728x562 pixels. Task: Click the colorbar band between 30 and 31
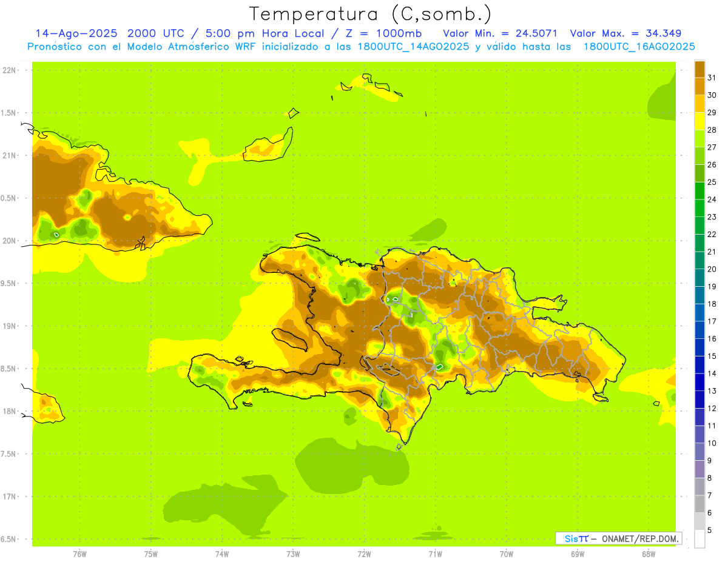[699, 86]
